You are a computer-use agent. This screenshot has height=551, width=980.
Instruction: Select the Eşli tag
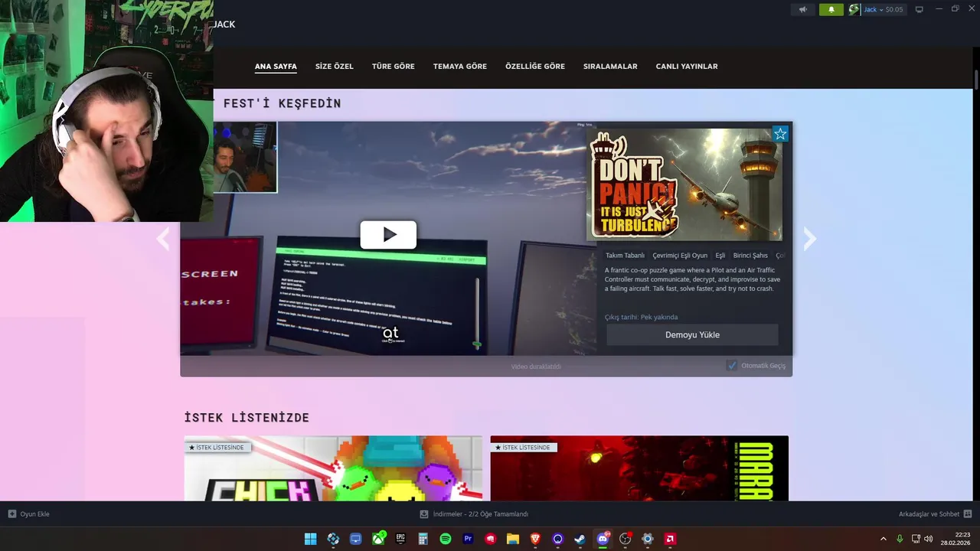coord(720,256)
